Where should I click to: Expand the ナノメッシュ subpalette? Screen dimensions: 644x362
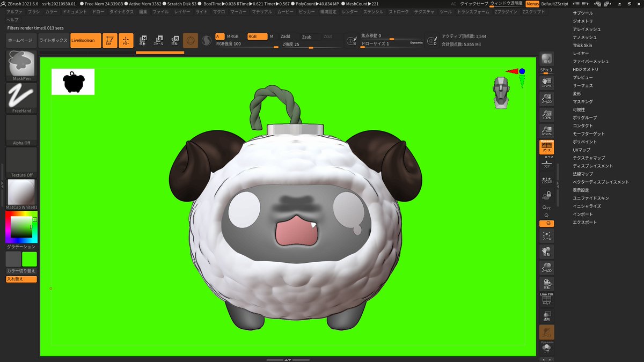[584, 37]
